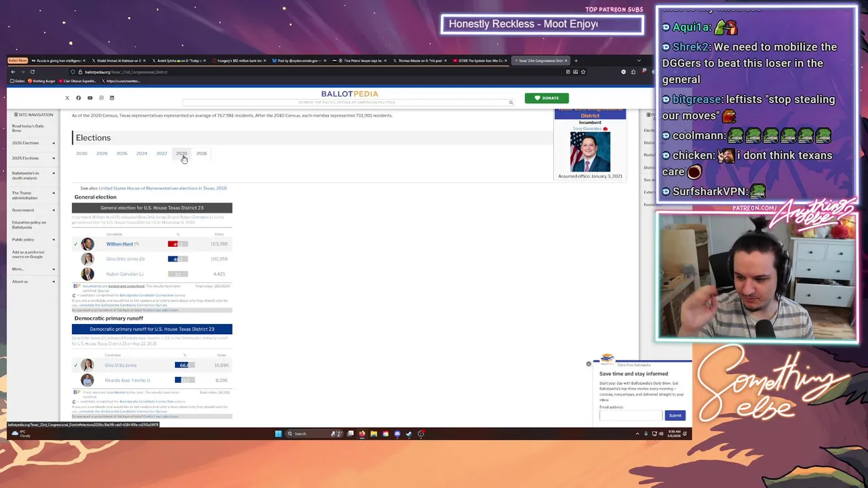Switch to Tina Peters' lawyer browser tab

361,60
